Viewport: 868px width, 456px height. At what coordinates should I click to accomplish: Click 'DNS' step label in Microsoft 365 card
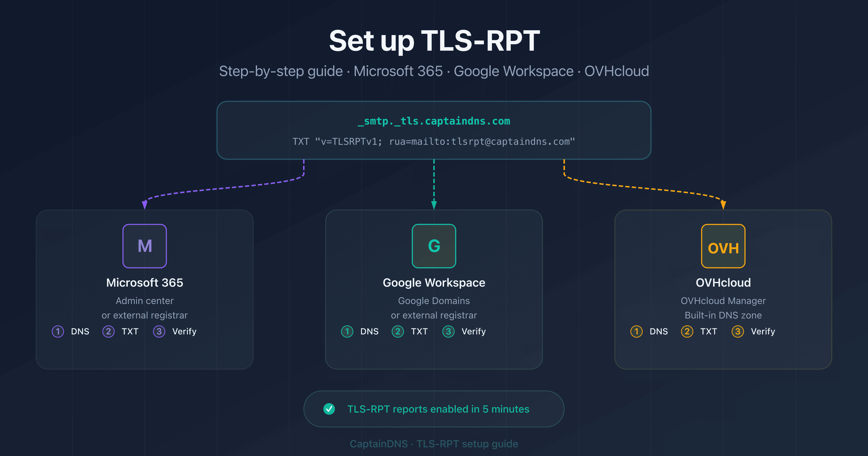pyautogui.click(x=80, y=331)
